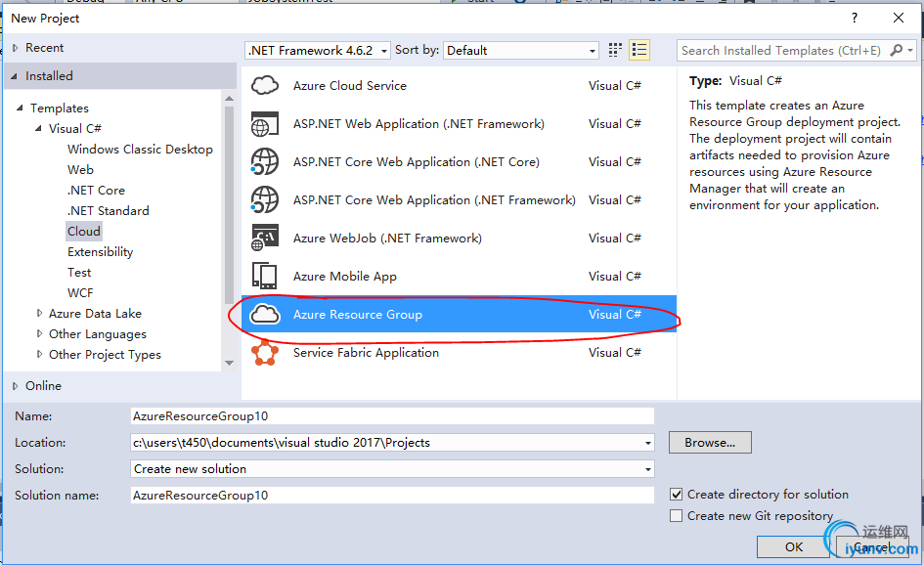Expand the Other Project Types node
924x565 pixels.
click(x=39, y=354)
